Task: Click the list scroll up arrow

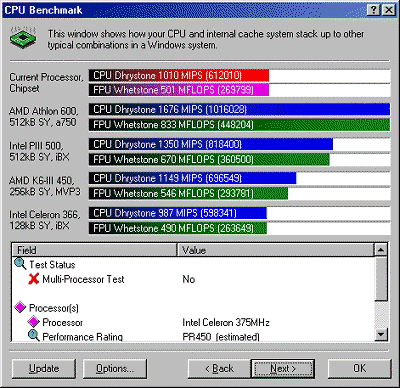Action: pos(381,250)
